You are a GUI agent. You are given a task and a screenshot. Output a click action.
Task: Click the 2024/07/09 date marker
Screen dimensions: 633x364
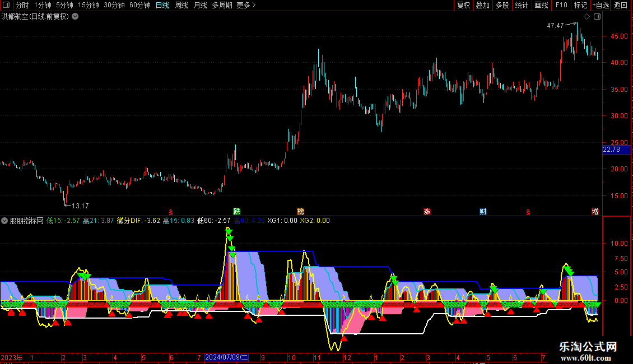226,357
